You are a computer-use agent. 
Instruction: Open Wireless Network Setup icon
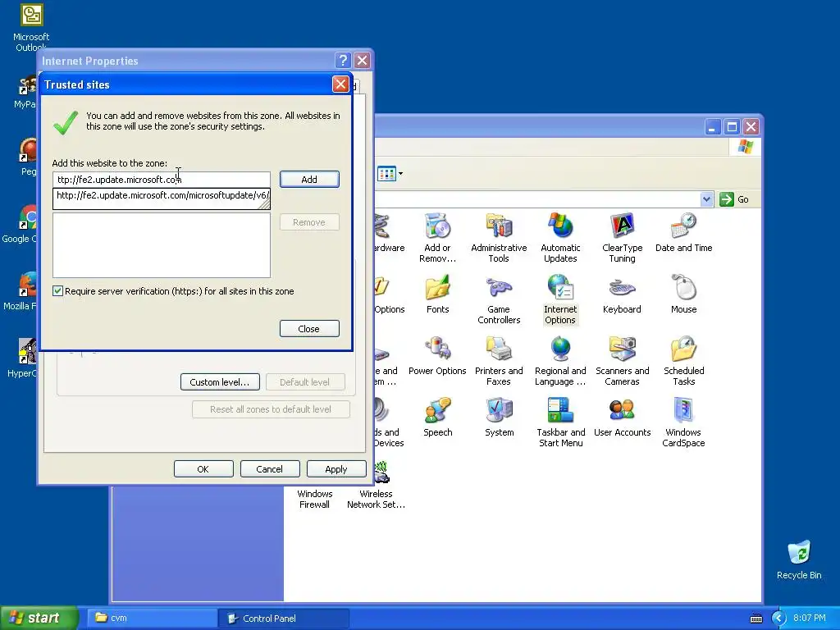click(x=376, y=484)
